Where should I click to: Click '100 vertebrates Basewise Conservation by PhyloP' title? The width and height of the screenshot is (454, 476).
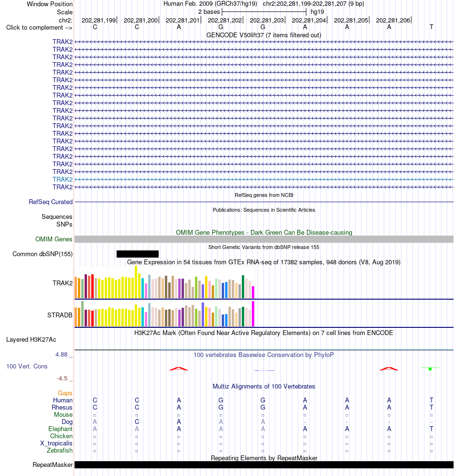264,355
